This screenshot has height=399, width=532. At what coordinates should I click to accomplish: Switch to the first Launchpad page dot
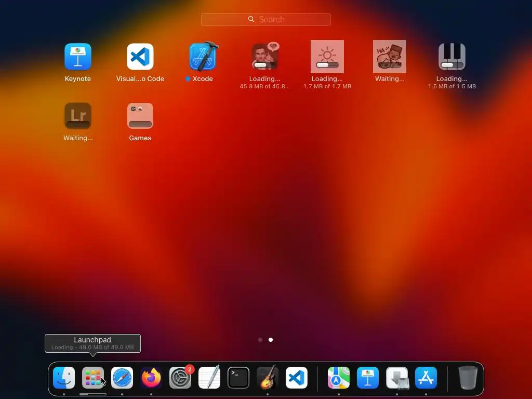click(x=260, y=340)
